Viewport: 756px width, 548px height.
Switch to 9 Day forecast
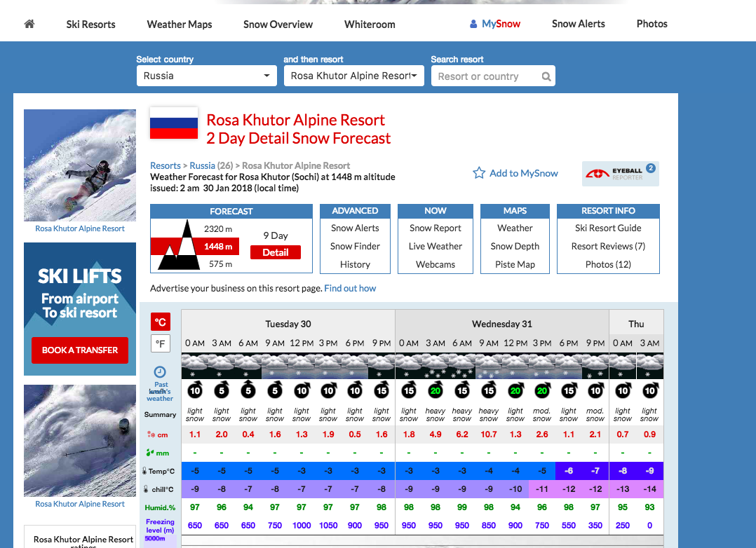(276, 235)
